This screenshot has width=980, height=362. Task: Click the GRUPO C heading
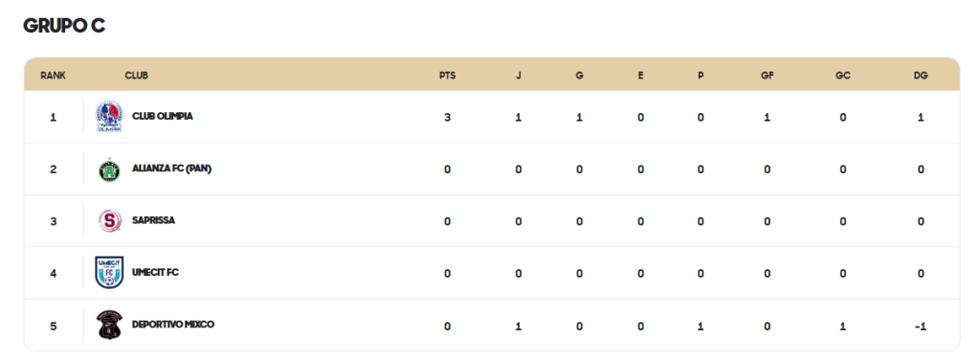click(64, 26)
